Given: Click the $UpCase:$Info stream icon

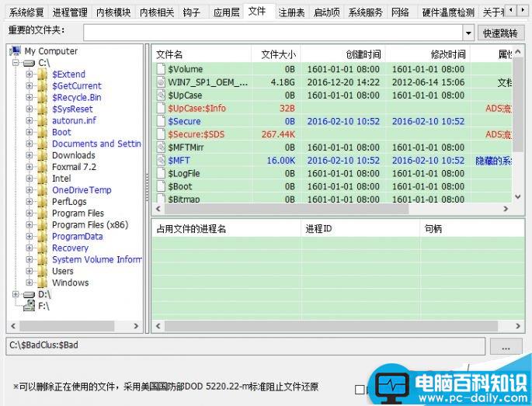Looking at the screenshot, I should [161, 108].
